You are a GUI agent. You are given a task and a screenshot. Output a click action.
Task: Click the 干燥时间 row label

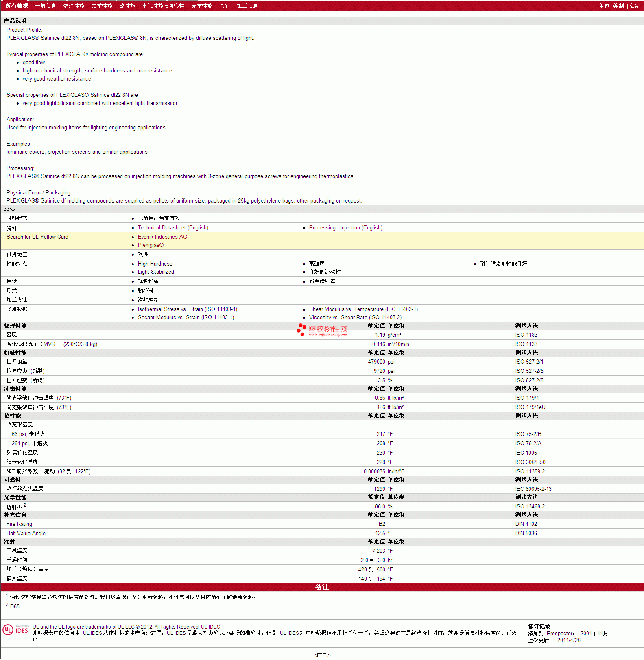click(17, 560)
